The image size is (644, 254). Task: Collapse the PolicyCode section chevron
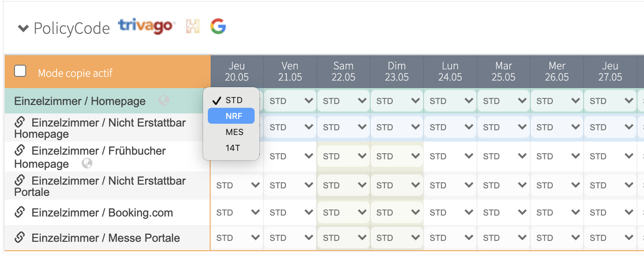tap(23, 29)
